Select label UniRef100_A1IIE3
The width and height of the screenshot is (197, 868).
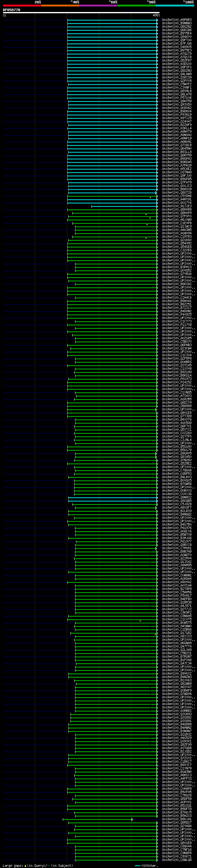(176, 206)
